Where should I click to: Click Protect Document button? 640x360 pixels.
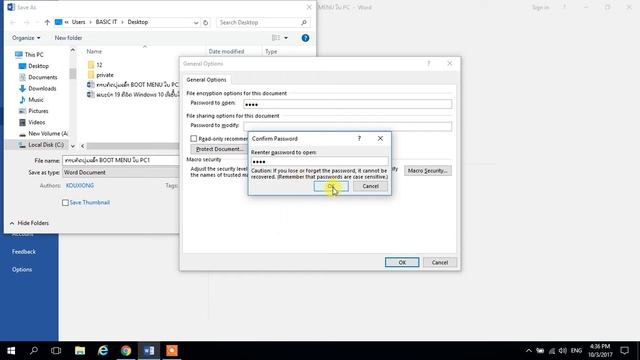[219, 149]
